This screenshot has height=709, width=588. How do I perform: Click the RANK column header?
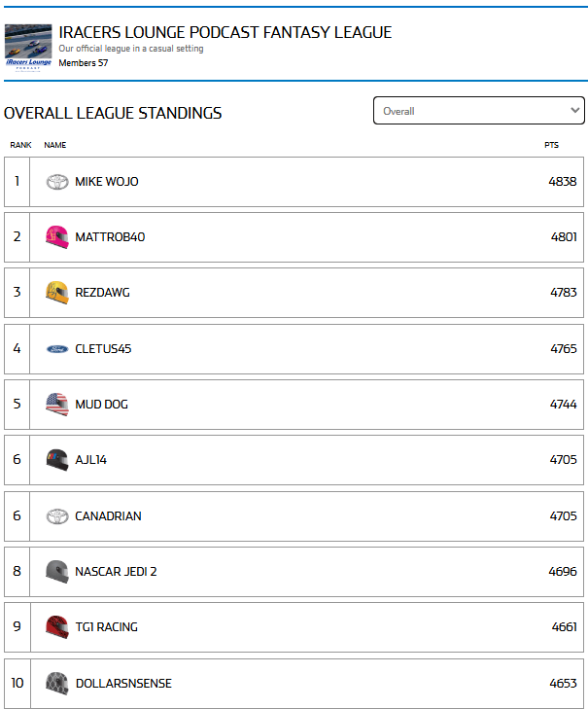20,145
